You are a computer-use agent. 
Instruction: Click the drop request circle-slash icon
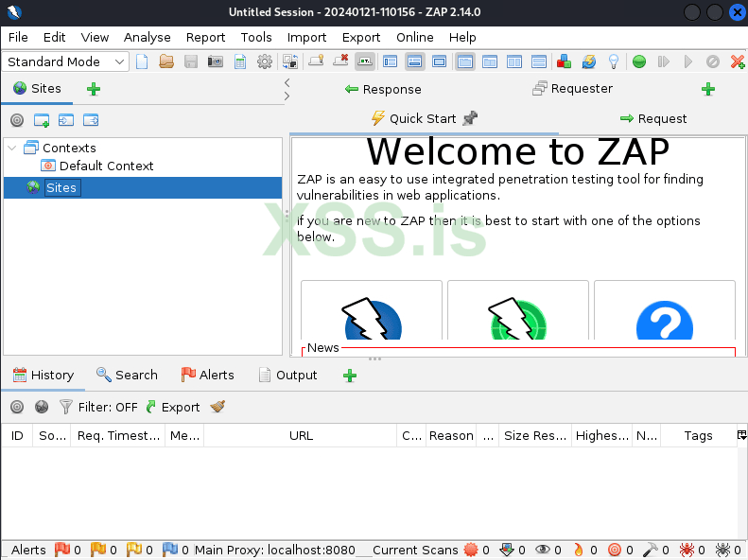[713, 61]
